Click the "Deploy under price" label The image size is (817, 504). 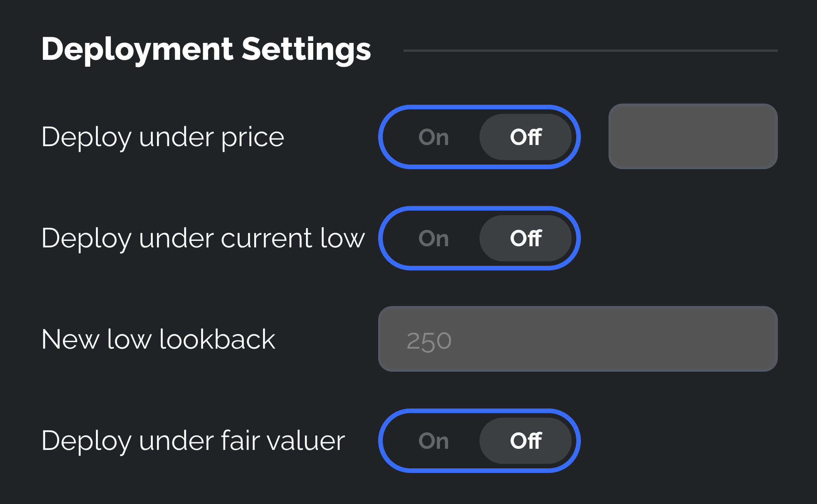pyautogui.click(x=163, y=137)
